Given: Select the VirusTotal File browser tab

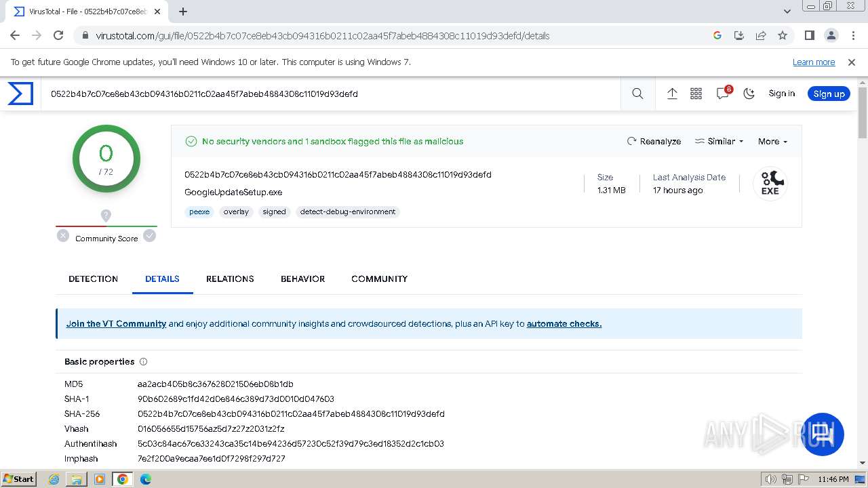Looking at the screenshot, I should pos(88,12).
